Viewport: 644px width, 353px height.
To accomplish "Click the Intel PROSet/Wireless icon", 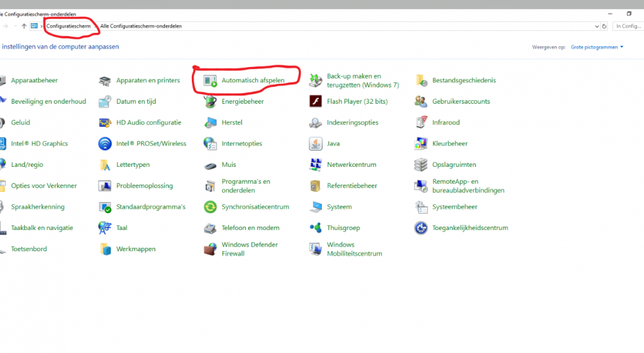I will pos(105,144).
